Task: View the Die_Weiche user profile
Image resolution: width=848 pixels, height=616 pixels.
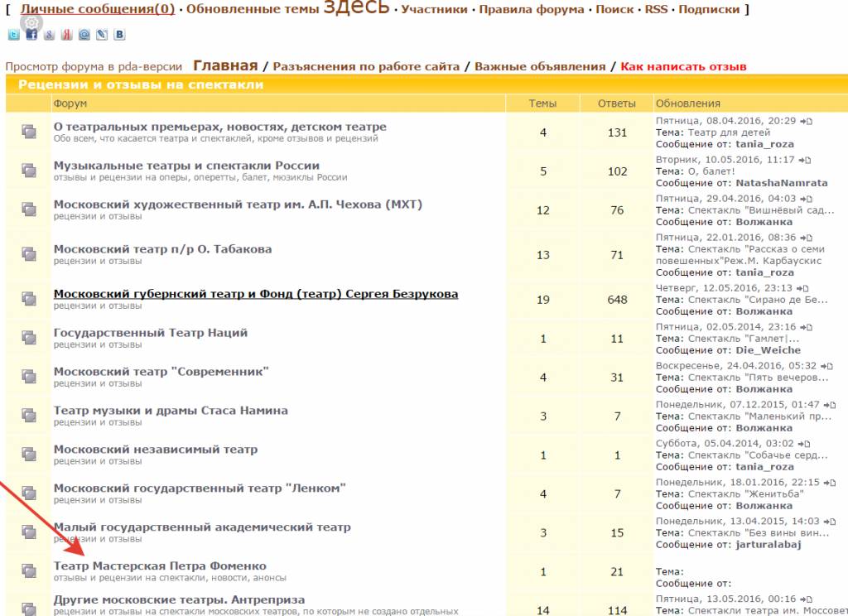Action: point(768,350)
